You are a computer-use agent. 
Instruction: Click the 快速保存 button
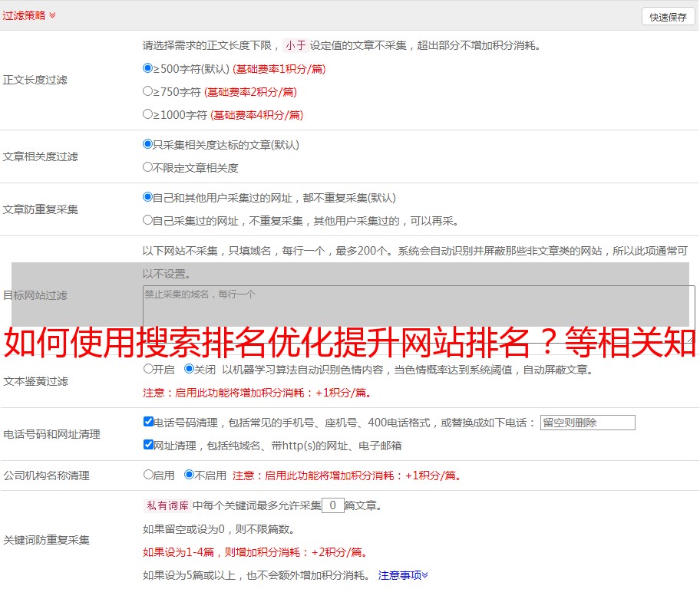(x=668, y=17)
